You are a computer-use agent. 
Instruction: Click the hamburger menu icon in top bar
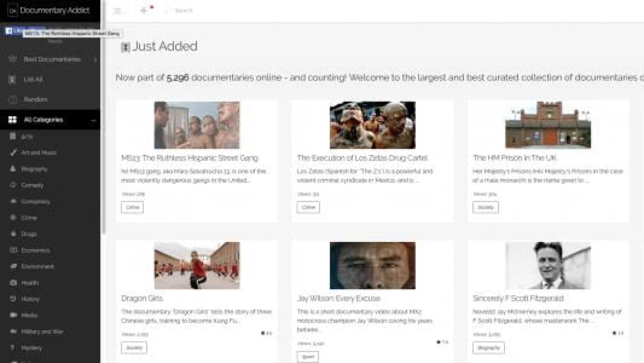[x=118, y=11]
